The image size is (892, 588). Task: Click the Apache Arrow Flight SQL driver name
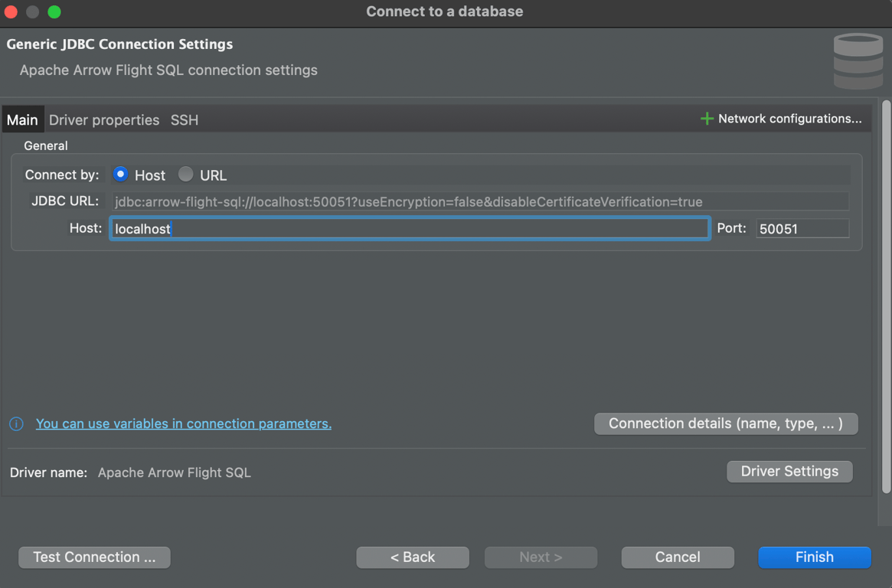[x=174, y=472]
